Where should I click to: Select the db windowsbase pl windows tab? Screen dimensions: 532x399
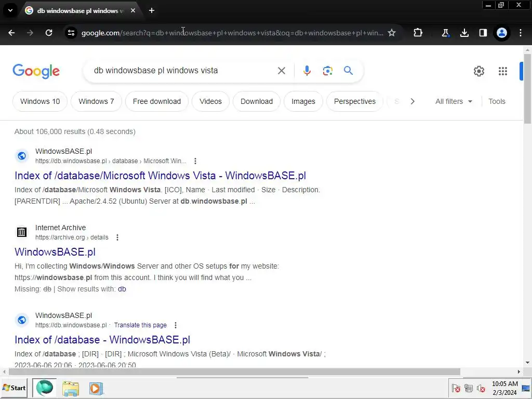coord(81,11)
